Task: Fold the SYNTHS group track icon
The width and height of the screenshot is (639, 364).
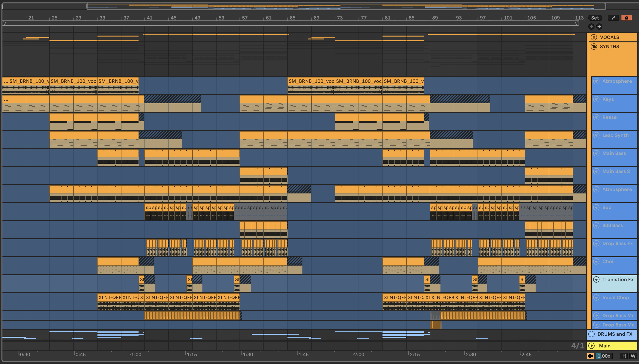Action: [x=594, y=47]
